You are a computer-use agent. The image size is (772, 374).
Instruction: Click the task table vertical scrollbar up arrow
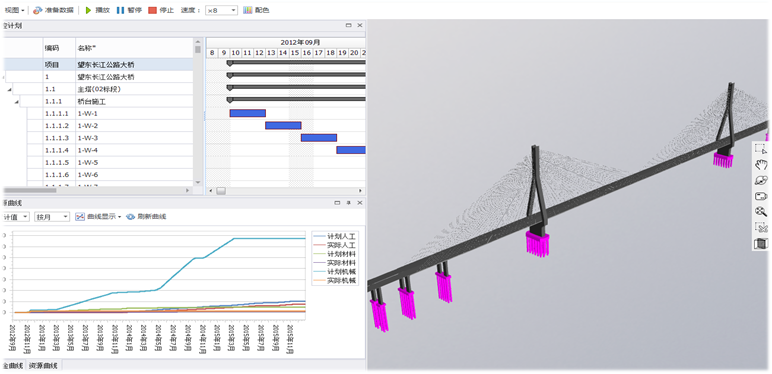click(198, 41)
